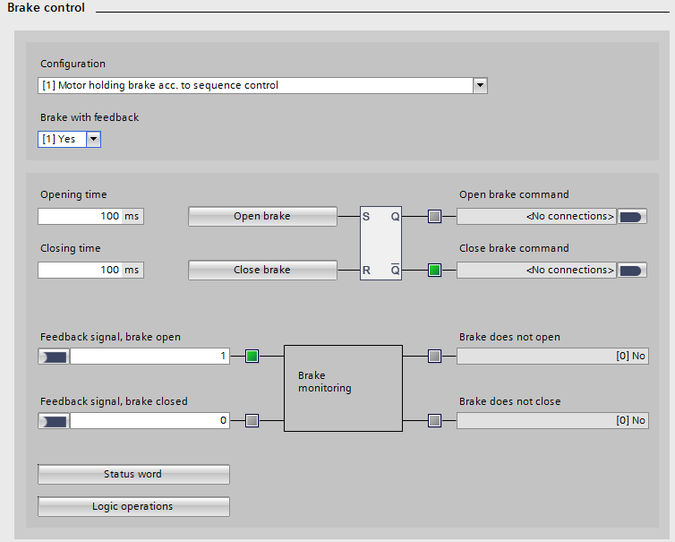The width and height of the screenshot is (675, 542).
Task: Select the motor holding brake configuration combo box
Action: (255, 86)
